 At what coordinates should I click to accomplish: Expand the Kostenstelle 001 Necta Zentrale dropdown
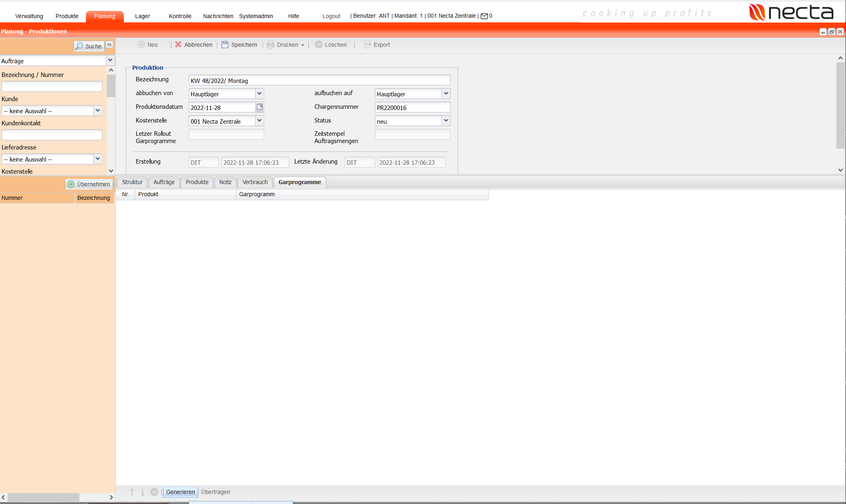[260, 121]
